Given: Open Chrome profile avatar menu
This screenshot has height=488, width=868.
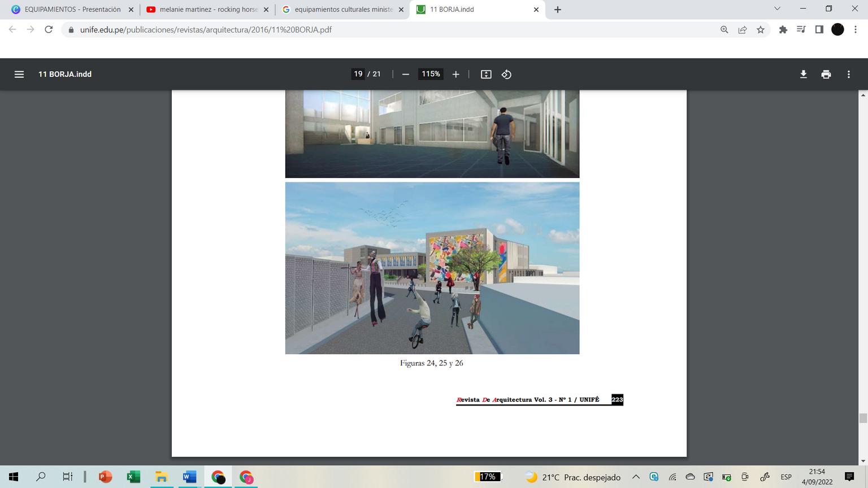Looking at the screenshot, I should [837, 29].
